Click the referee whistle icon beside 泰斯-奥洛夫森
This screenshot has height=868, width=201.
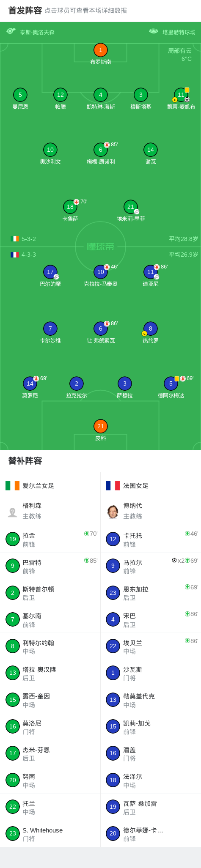click(11, 31)
